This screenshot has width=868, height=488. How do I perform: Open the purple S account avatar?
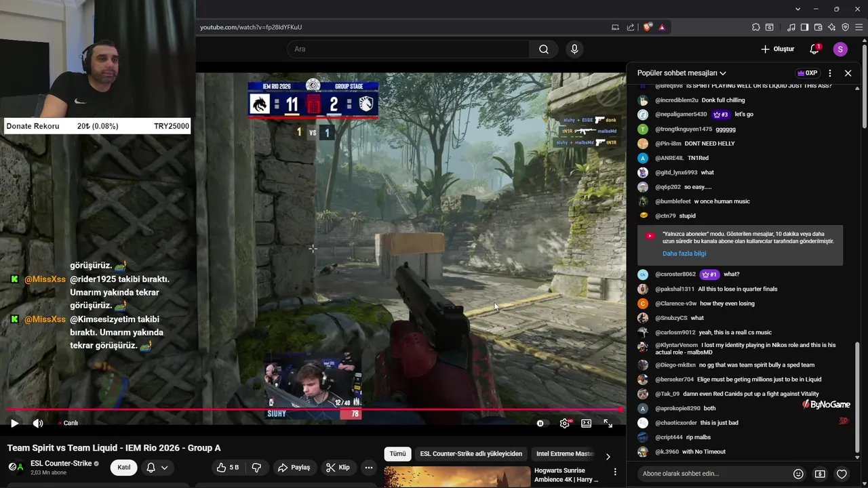click(840, 49)
